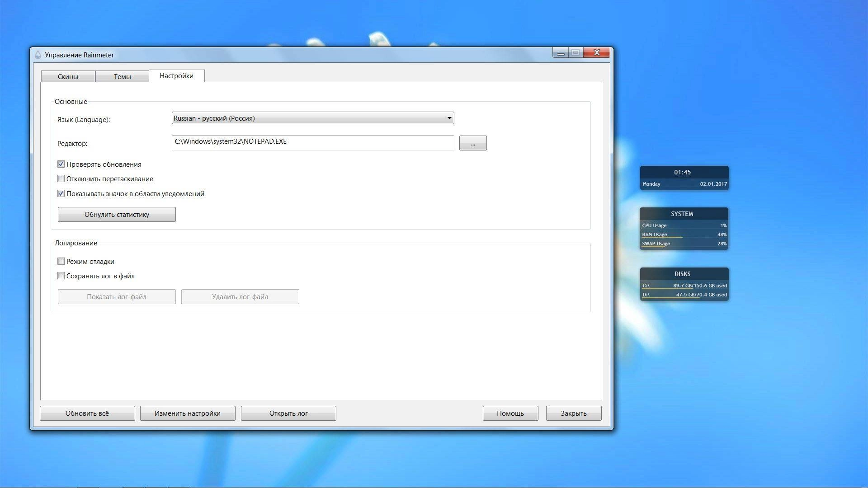Minimize the Управление Rainmeter window
The height and width of the screenshot is (488, 868).
click(561, 52)
